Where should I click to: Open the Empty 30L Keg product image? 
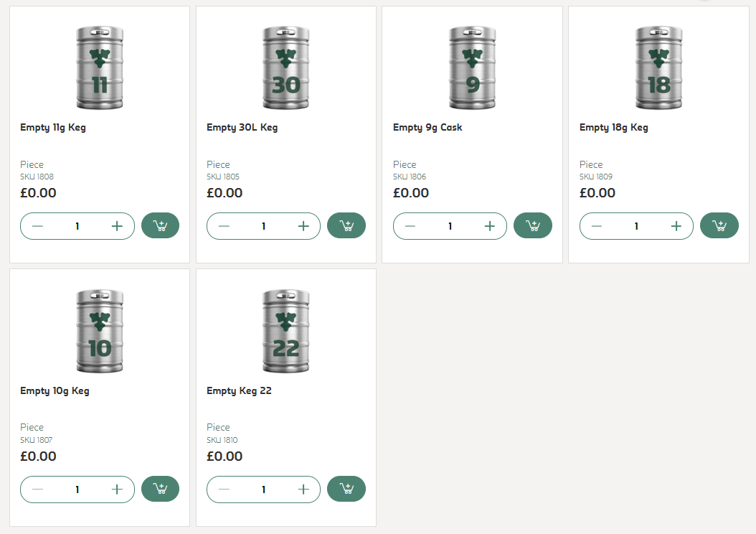click(286, 67)
